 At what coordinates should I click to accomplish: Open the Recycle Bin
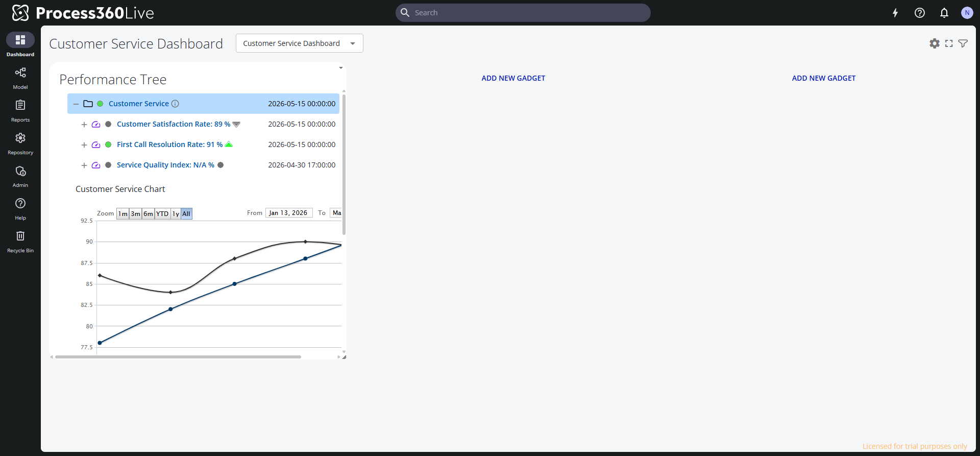click(20, 241)
